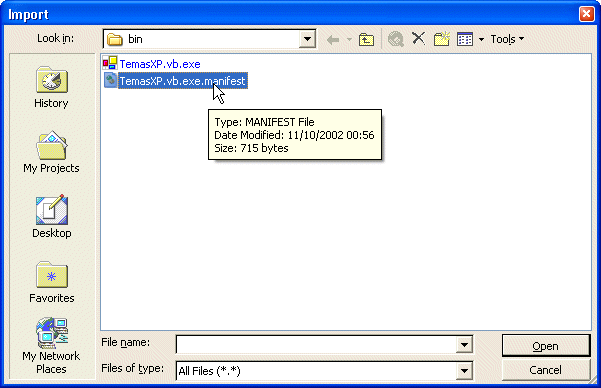Open My Network Places
601x388 pixels.
click(x=51, y=345)
